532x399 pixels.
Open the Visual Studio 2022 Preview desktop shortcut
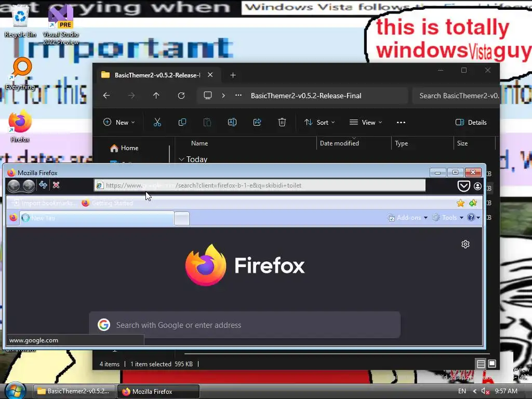[x=61, y=24]
